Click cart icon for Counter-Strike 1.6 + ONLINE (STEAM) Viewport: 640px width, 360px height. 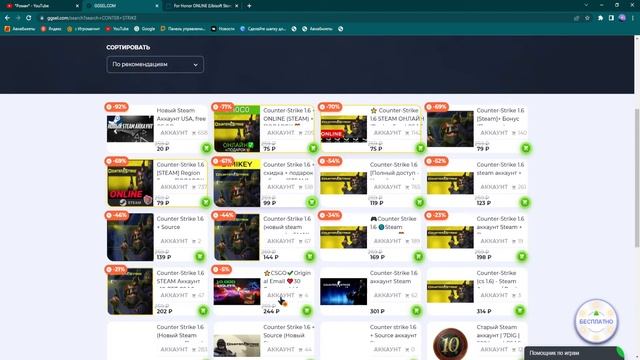pyautogui.click(x=313, y=148)
